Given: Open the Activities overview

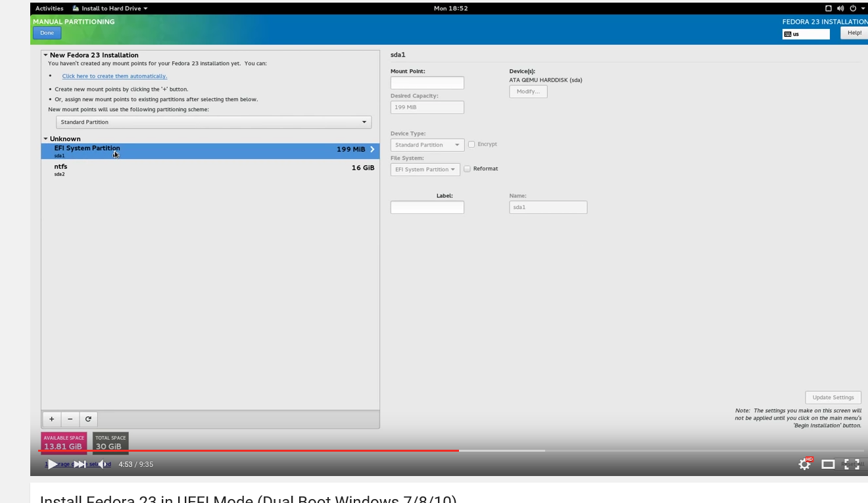Looking at the screenshot, I should (x=49, y=9).
